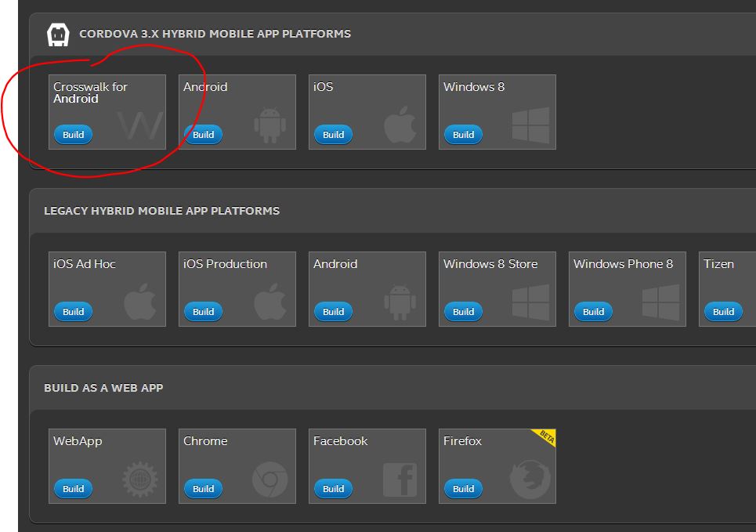The height and width of the screenshot is (532, 756).
Task: Click the Tizen label
Action: [718, 264]
